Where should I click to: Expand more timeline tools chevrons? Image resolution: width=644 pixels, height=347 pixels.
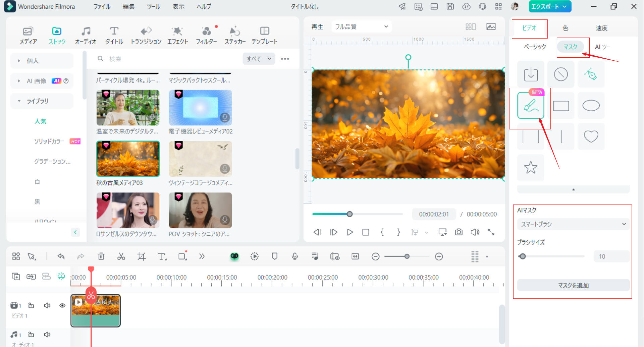click(202, 256)
